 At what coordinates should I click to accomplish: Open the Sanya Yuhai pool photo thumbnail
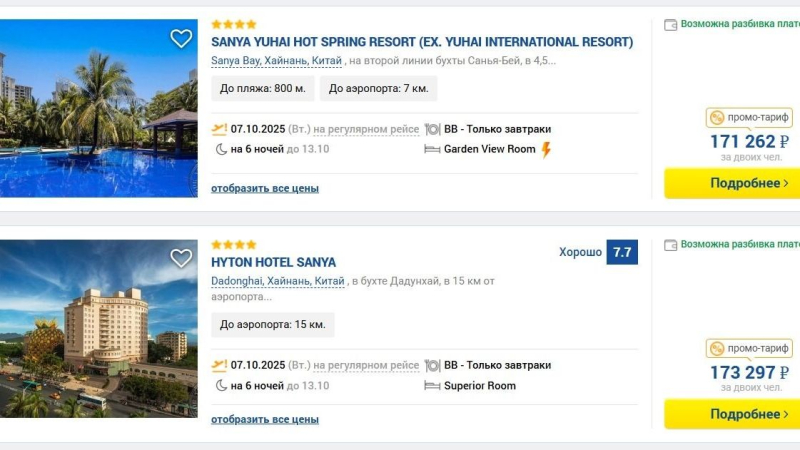tap(98, 108)
